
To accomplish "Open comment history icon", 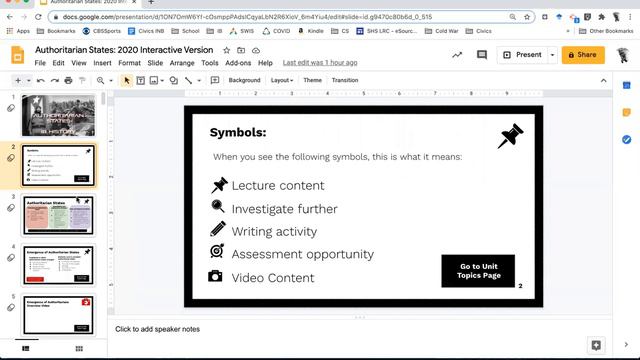I will click(482, 55).
